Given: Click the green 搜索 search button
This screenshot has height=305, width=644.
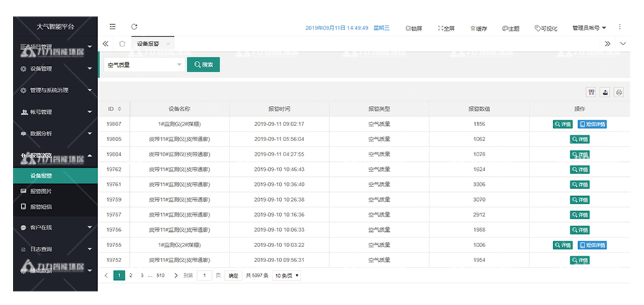Looking at the screenshot, I should tap(203, 64).
